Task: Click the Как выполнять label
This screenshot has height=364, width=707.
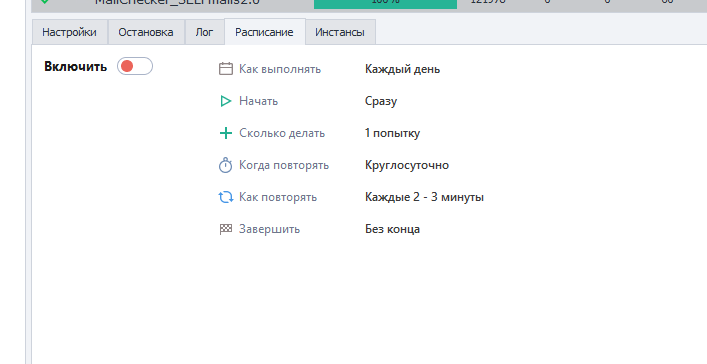Action: pos(280,69)
